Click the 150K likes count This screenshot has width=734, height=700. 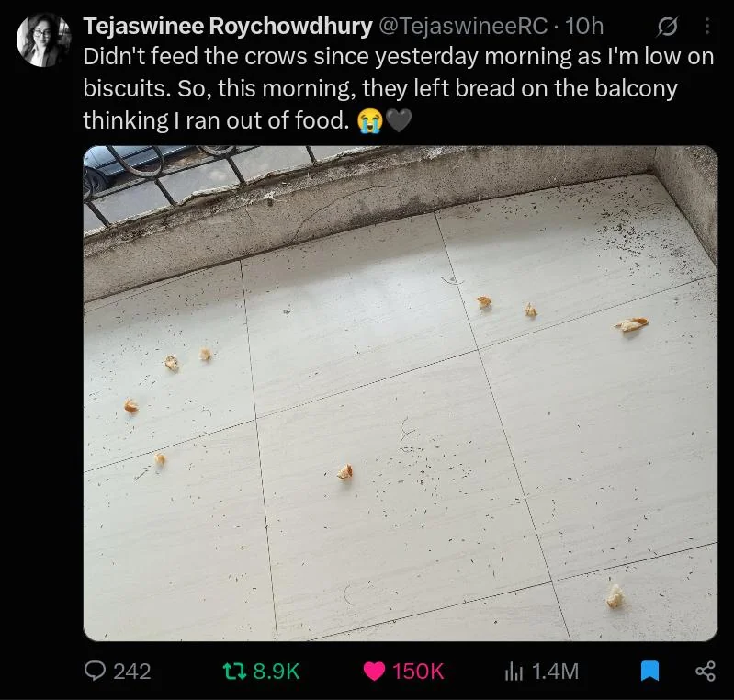(418, 672)
